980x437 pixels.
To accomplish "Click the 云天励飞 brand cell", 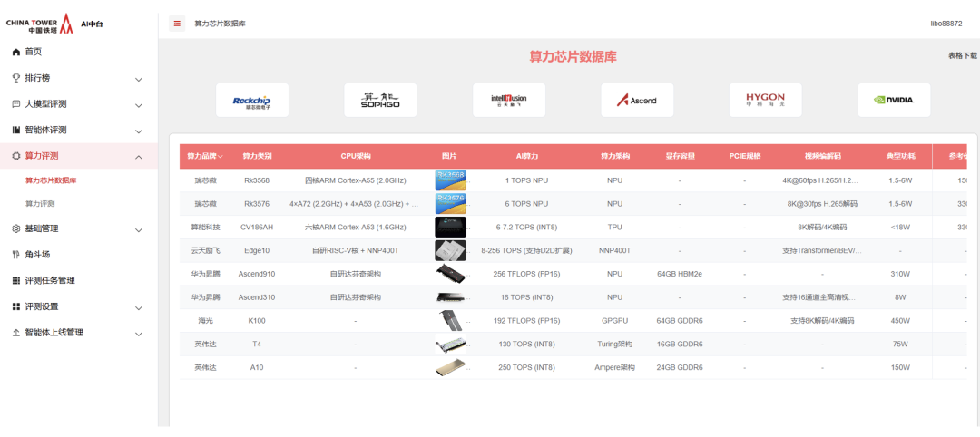I will click(x=206, y=250).
